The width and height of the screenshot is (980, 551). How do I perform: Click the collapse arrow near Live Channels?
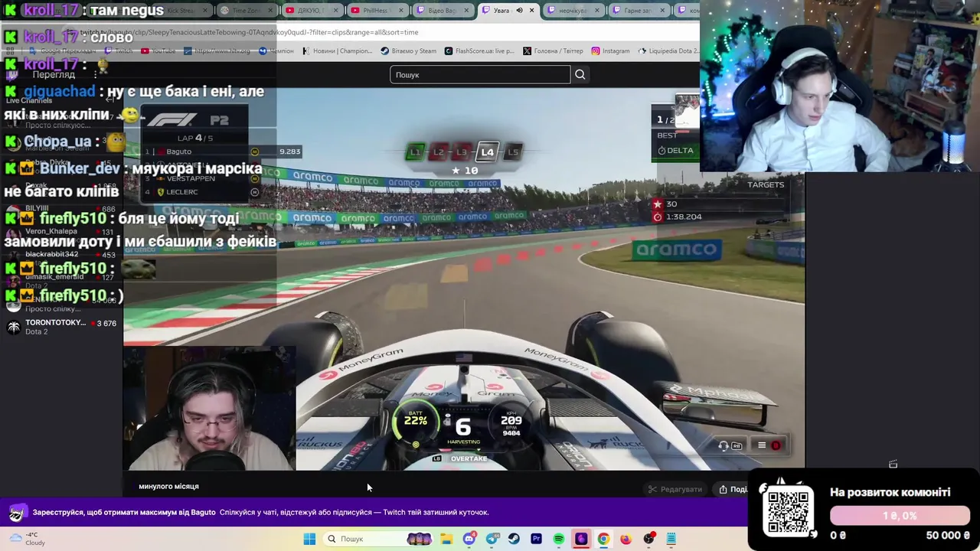coord(109,100)
